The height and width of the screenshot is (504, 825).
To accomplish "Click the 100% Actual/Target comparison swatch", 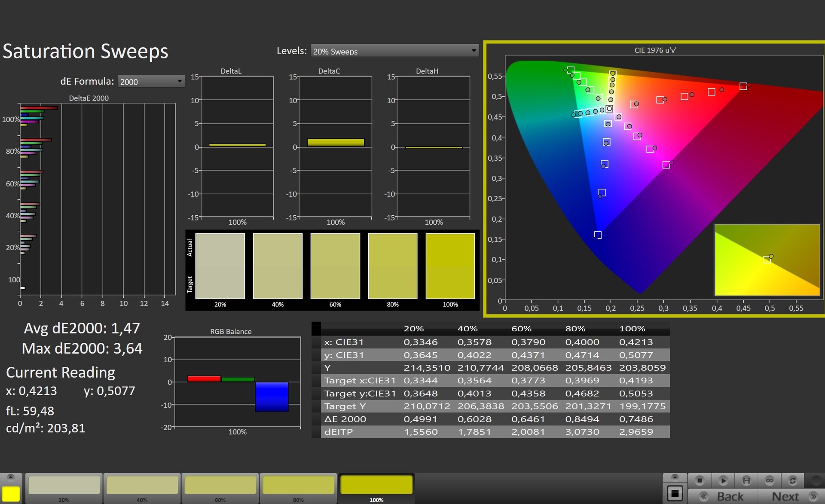I will tap(450, 266).
